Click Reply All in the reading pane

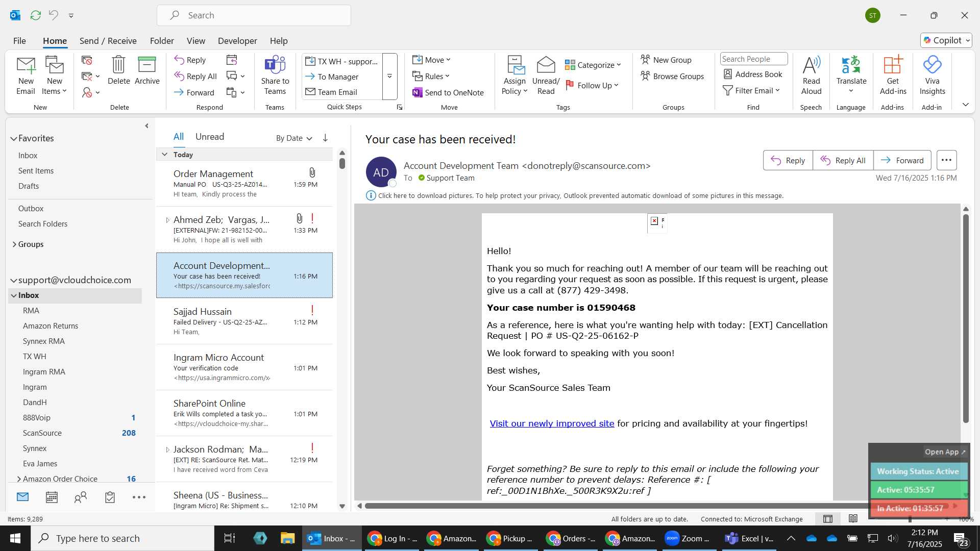(843, 160)
